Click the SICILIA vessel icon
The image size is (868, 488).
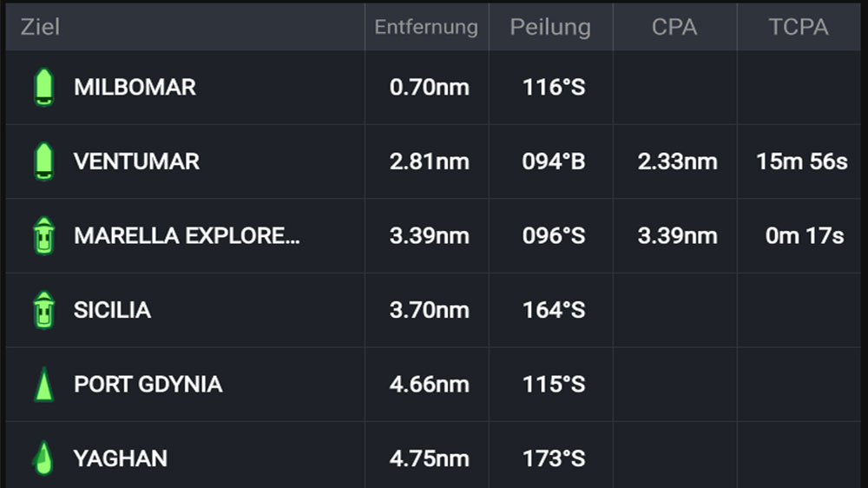click(43, 311)
